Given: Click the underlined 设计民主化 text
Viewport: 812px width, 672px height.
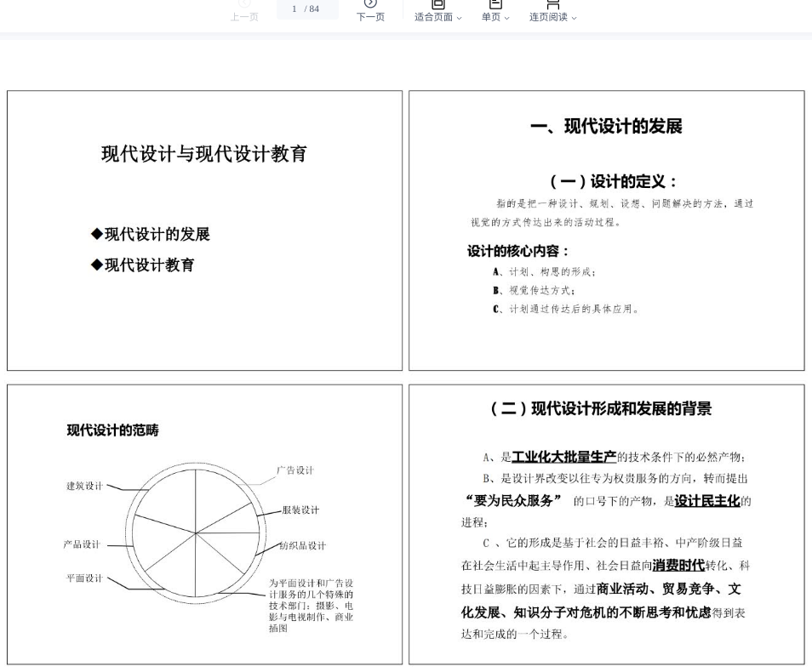Looking at the screenshot, I should click(706, 501).
